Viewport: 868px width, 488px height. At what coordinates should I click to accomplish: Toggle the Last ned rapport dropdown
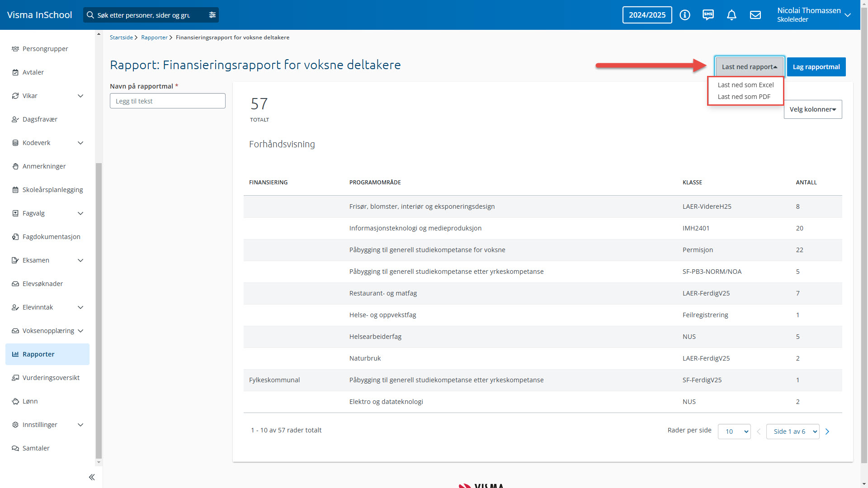pos(750,67)
